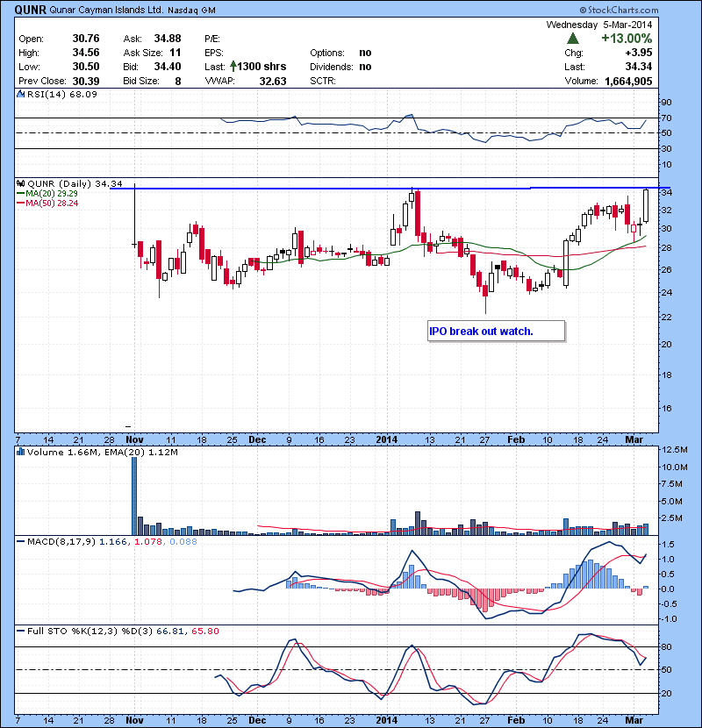
Task: Click the RSI(14) 68.09 label
Action: [x=62, y=94]
